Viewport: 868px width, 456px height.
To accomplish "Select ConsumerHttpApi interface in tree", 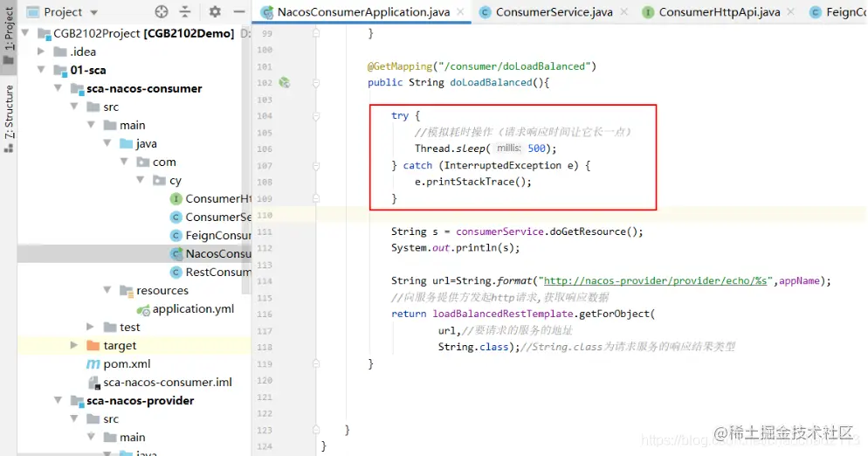I will [x=218, y=198].
